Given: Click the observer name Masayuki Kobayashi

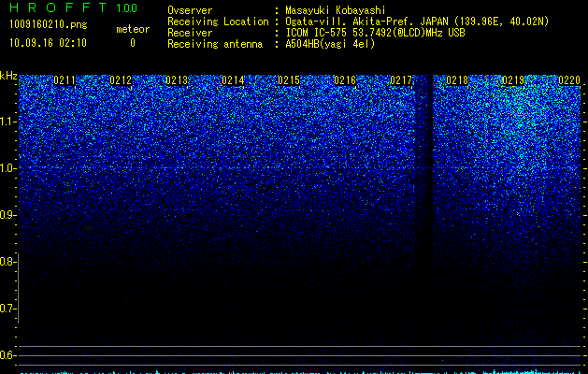Looking at the screenshot, I should click(336, 10).
